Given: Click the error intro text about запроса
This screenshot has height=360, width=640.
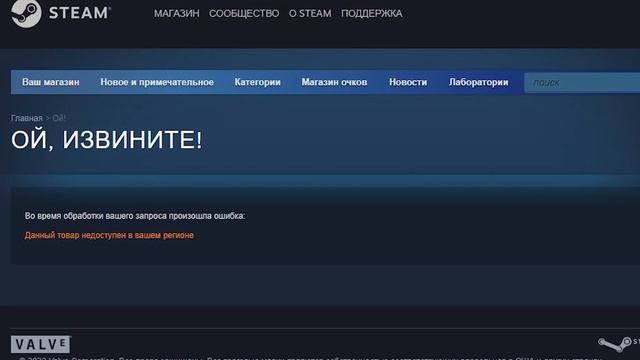Looking at the screenshot, I should click(135, 216).
